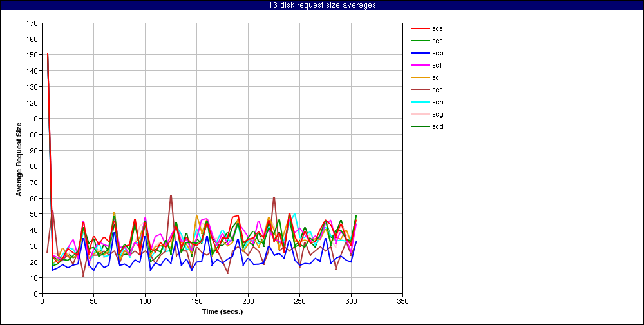Click the chart title '13 disk request size averages'
Screen dimensions: 644x325
pyautogui.click(x=322, y=5)
